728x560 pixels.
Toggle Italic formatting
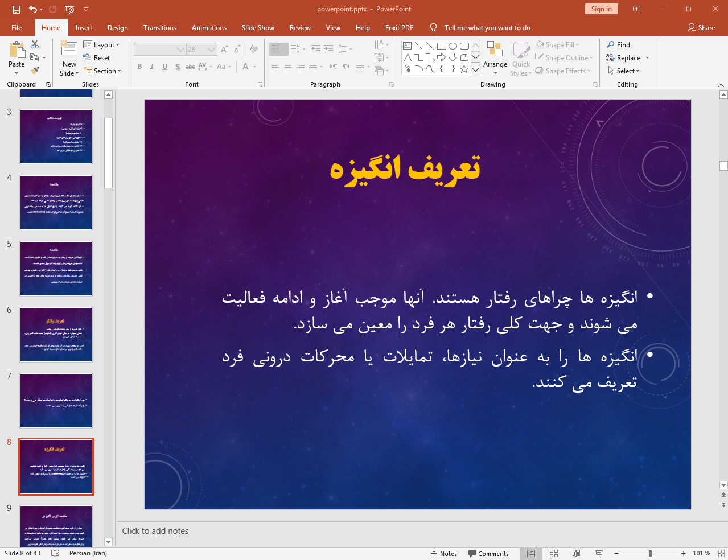click(152, 67)
